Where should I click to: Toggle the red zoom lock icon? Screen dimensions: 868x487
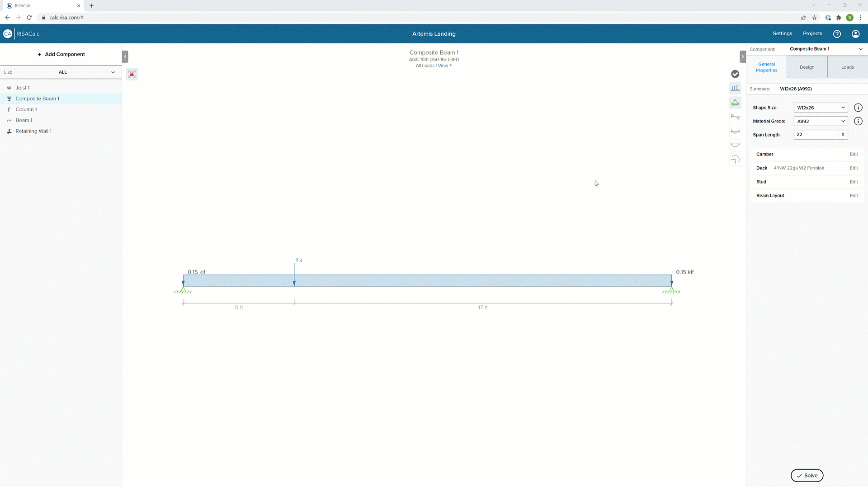point(132,74)
